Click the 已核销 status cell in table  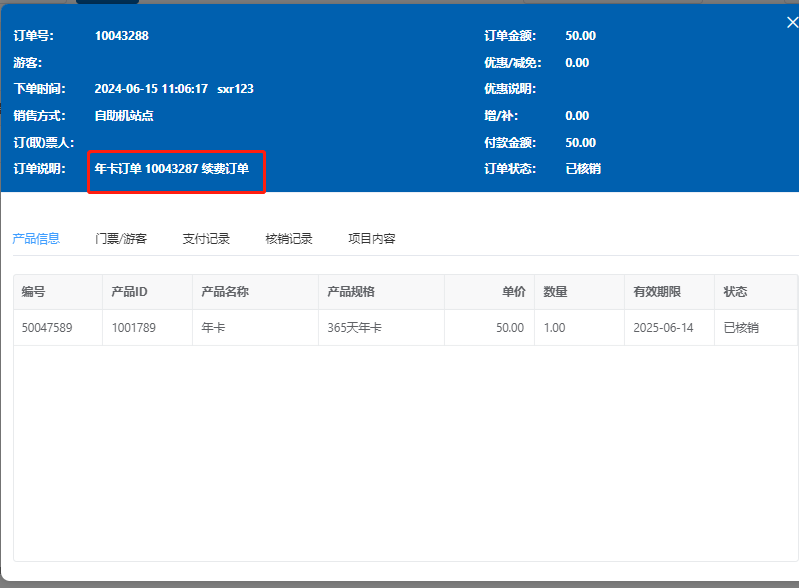[741, 328]
